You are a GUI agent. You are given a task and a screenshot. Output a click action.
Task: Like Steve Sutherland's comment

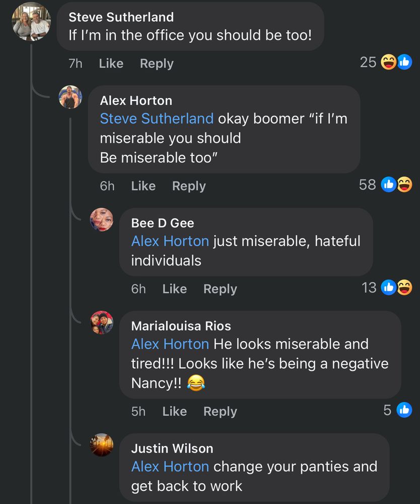point(111,64)
